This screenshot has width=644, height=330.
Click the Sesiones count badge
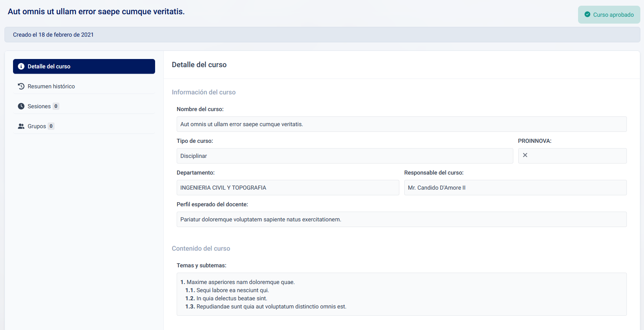56,106
